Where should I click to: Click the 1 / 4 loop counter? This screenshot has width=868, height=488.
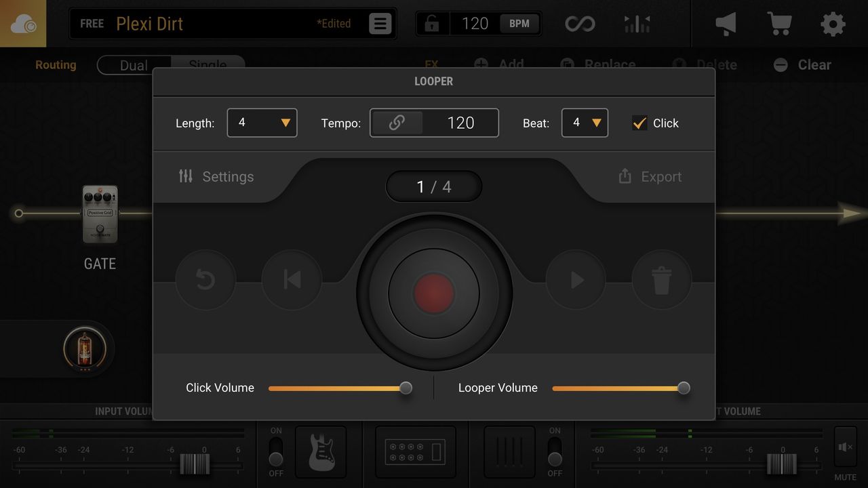(434, 186)
